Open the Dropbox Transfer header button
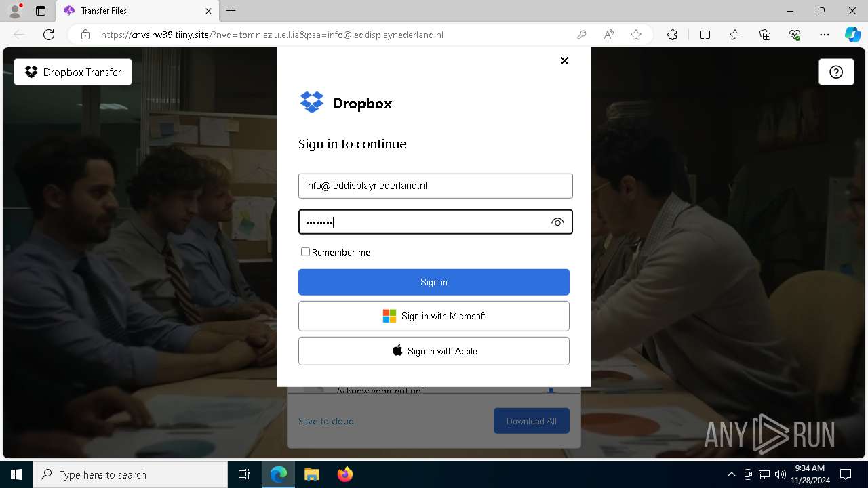This screenshot has height=488, width=868. (x=73, y=72)
